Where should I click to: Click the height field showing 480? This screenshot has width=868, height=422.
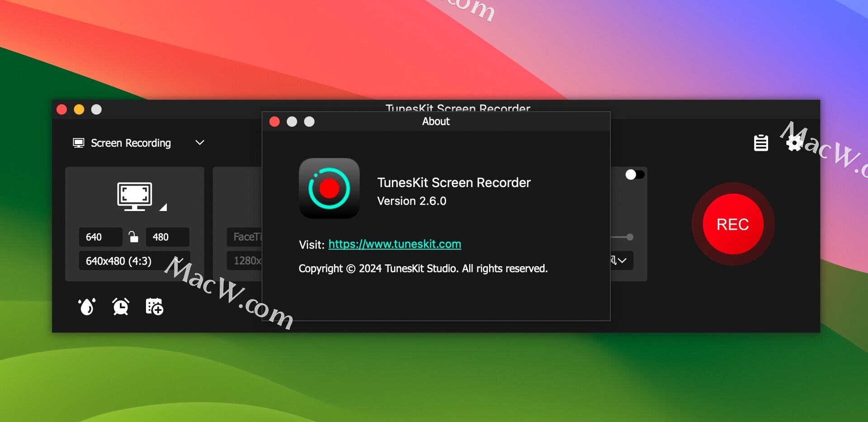pyautogui.click(x=167, y=237)
